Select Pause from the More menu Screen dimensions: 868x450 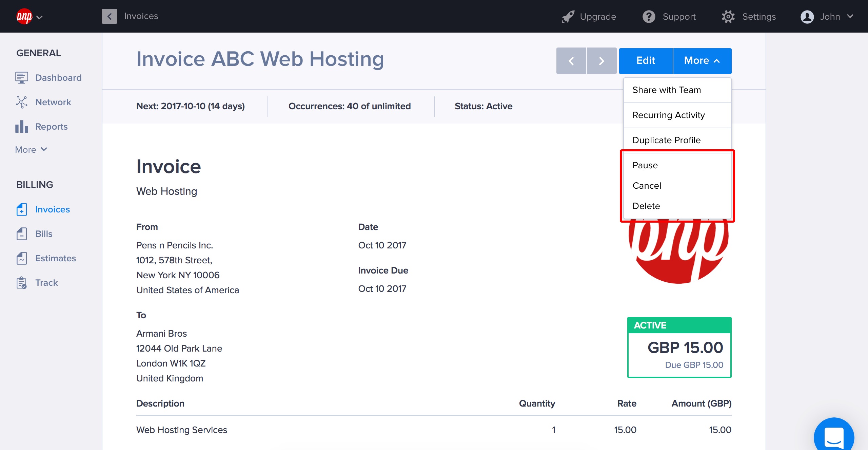(x=645, y=165)
